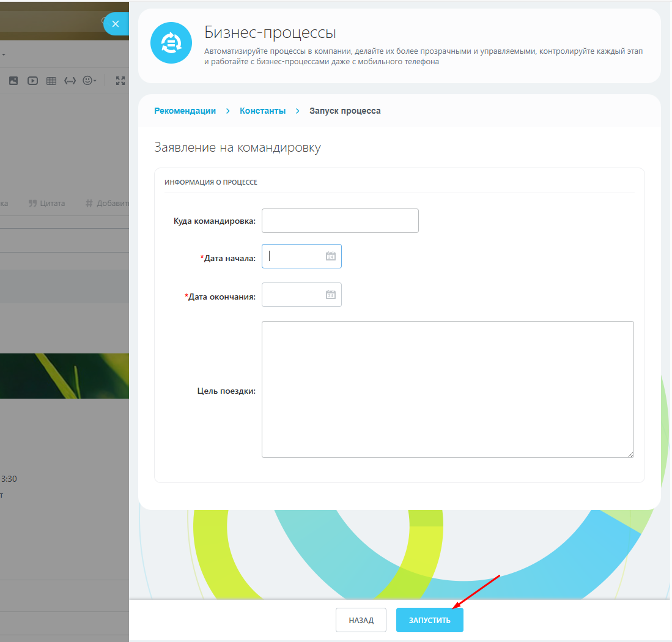Click the hashtag Добавить button
The width and height of the screenshot is (672, 642).
click(x=107, y=204)
